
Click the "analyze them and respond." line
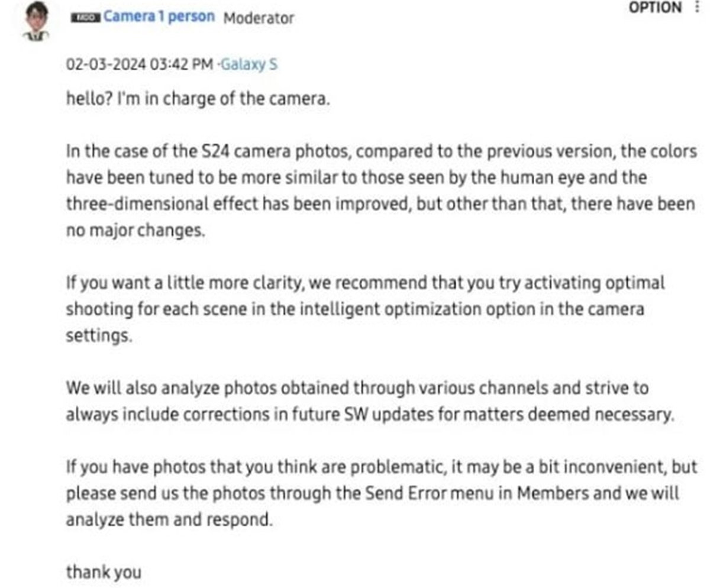170,520
